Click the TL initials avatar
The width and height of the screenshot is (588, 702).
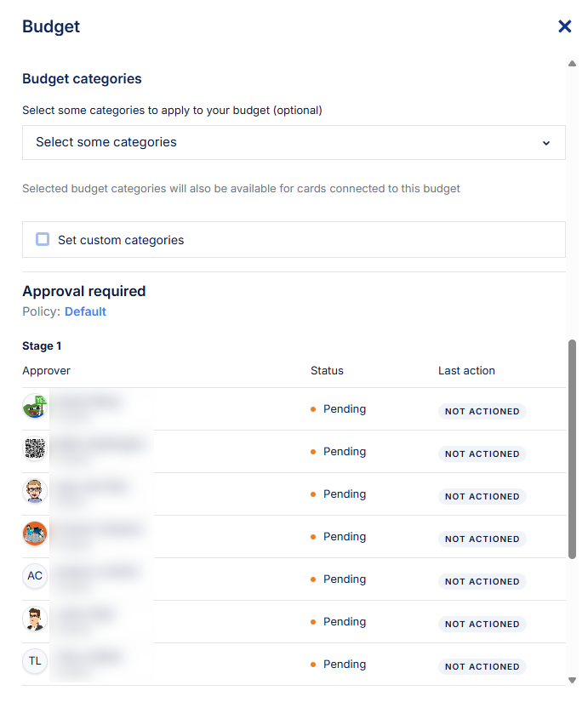35,661
